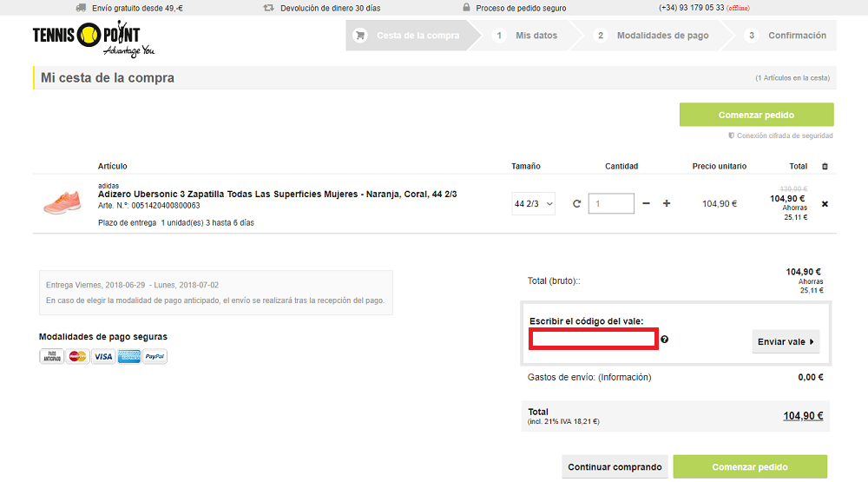
Task: Click the voucher help question-mark icon
Action: [664, 339]
